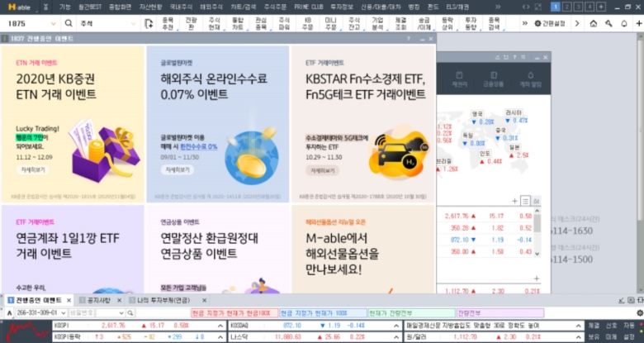Expand more toolbar shortcuts double chevron
Image resolution: width=644 pixels, height=343 pixels.
click(524, 23)
